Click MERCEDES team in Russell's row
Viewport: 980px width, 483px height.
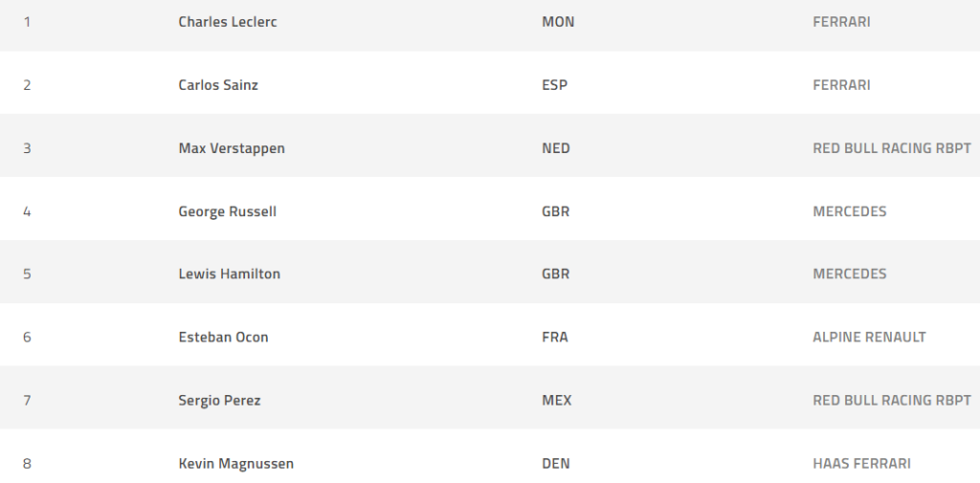click(x=849, y=211)
